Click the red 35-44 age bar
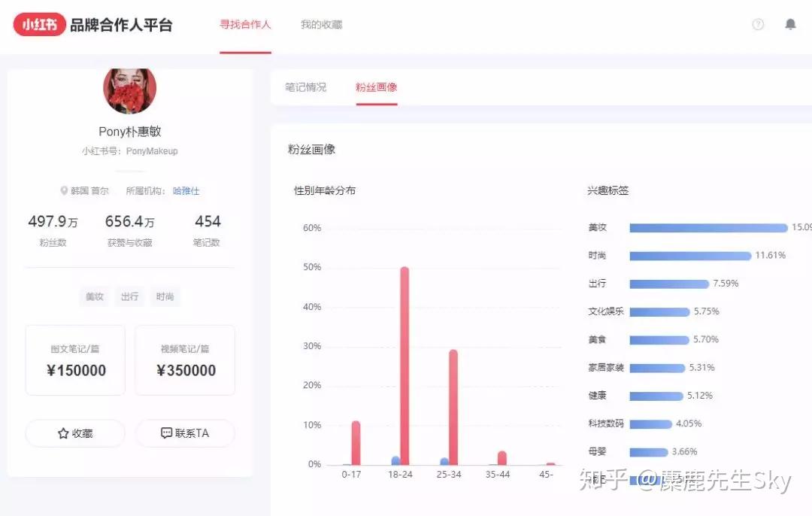 pos(501,458)
